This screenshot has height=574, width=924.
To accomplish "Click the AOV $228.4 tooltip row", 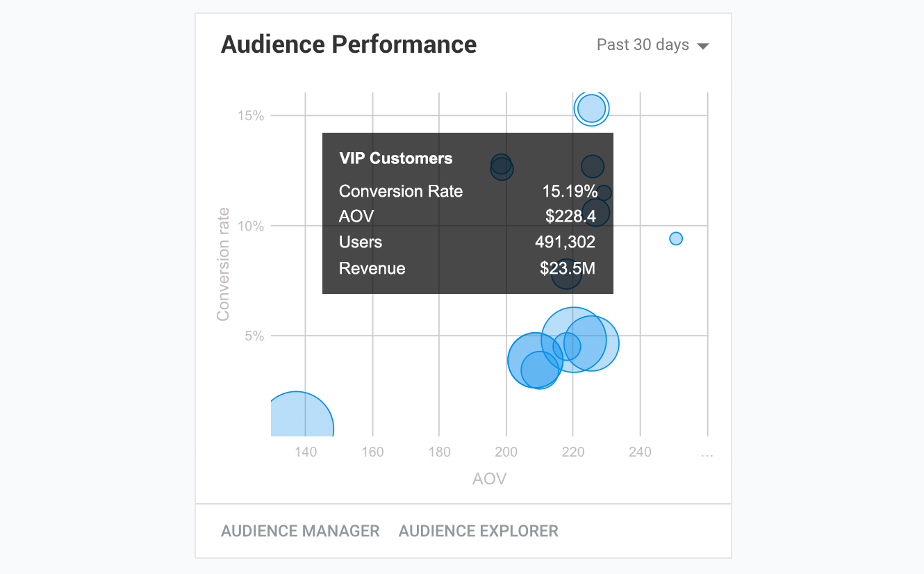I will coord(467,217).
